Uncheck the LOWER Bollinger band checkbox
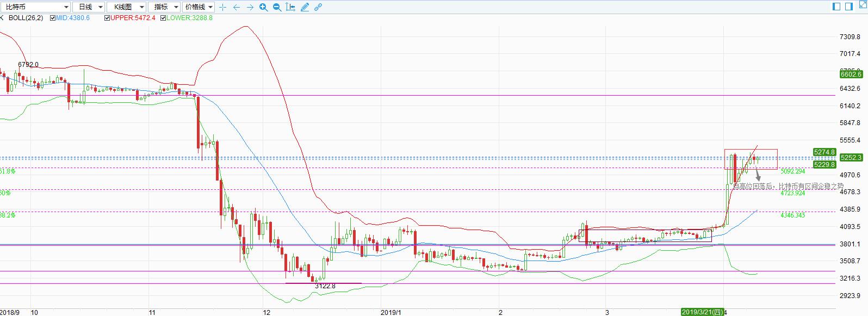868x316 pixels. click(x=163, y=18)
